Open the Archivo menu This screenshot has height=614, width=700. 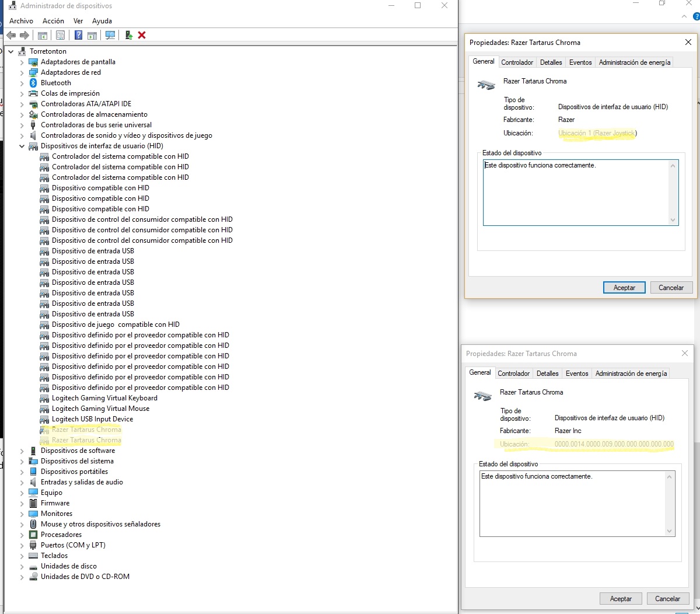point(21,21)
